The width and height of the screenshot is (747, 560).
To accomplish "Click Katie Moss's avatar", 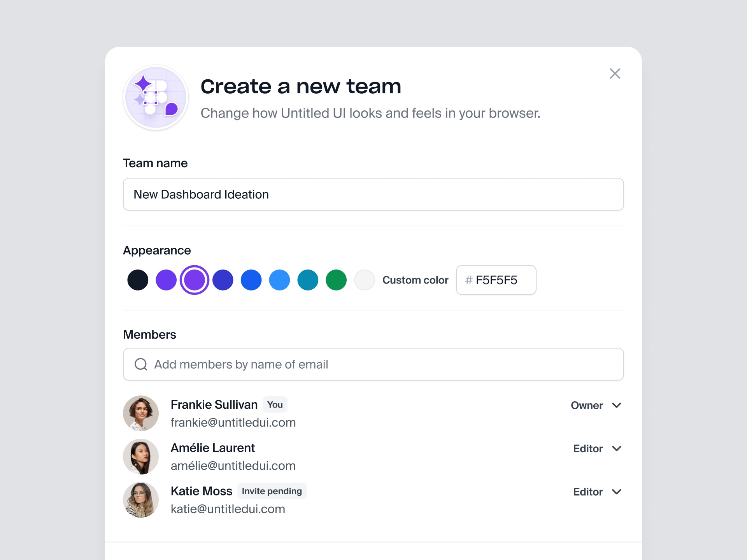I will tap(141, 500).
